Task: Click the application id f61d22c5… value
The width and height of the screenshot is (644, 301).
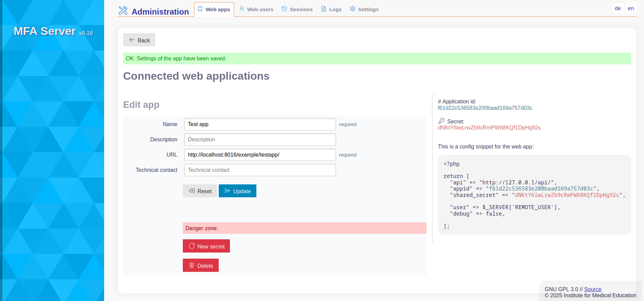Action: point(485,108)
